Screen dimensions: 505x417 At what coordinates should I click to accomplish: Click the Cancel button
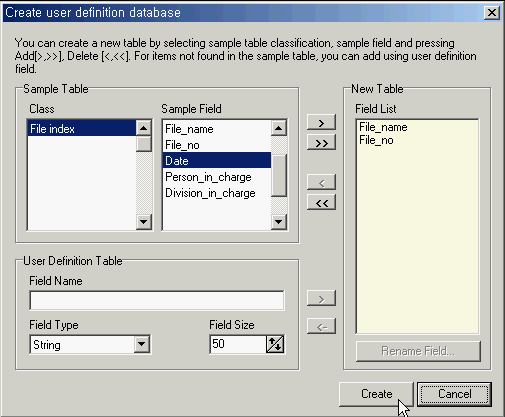coord(454,394)
